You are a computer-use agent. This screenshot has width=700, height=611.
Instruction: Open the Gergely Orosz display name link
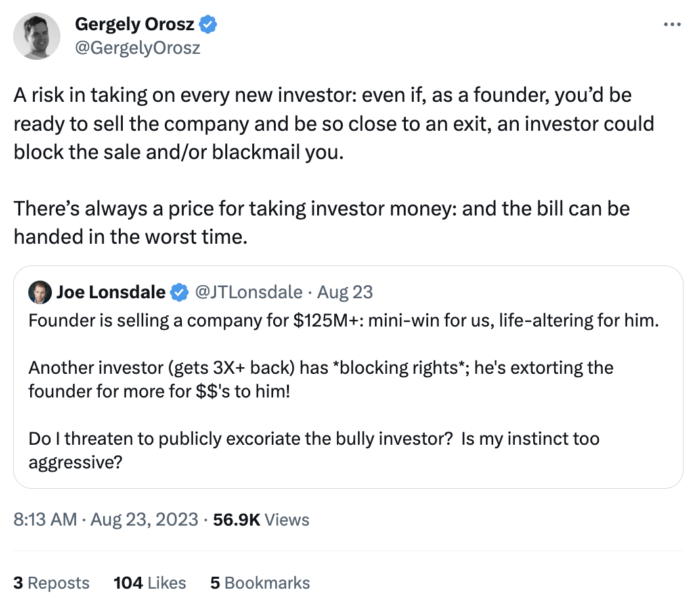(x=135, y=25)
